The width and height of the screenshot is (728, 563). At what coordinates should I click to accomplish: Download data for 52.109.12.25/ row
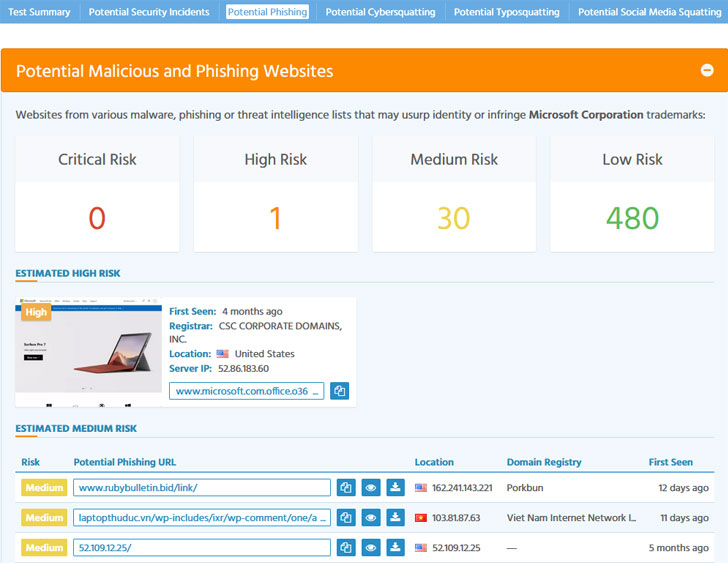(x=395, y=548)
